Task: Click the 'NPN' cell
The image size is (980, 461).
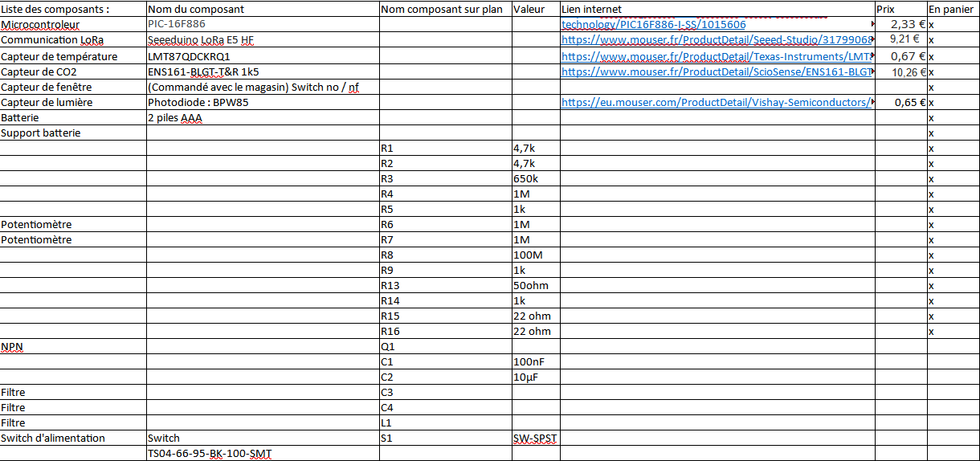Action: 73,346
